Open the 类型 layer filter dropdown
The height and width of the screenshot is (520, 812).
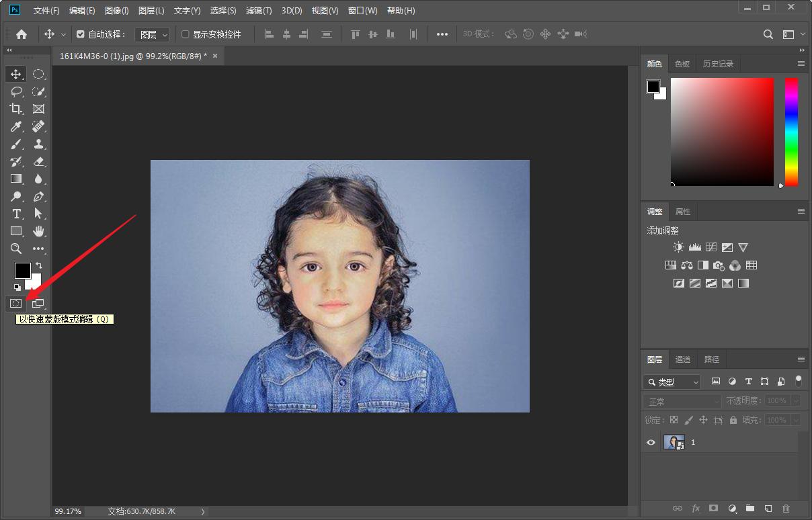(672, 382)
